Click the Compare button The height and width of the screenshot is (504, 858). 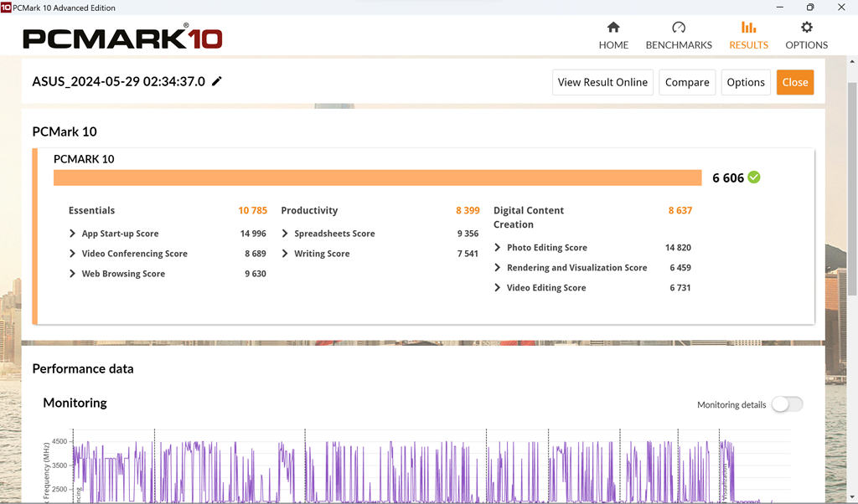click(687, 82)
